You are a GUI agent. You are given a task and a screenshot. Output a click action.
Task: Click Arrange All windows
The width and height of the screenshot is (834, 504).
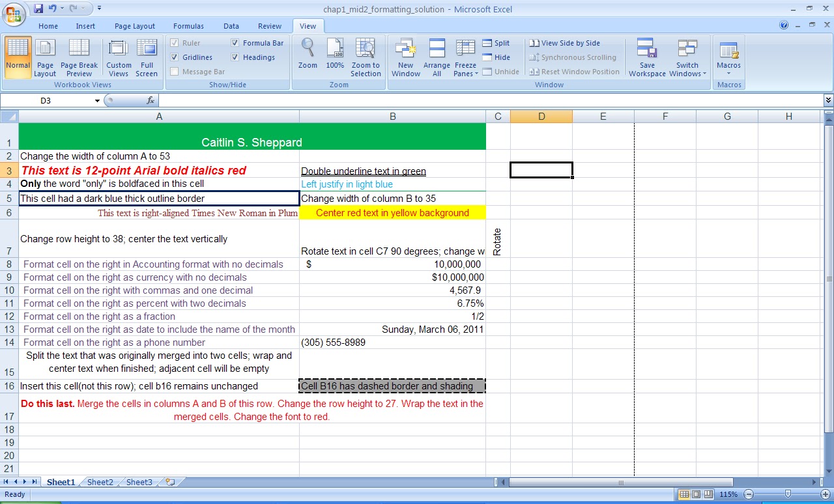[437, 57]
